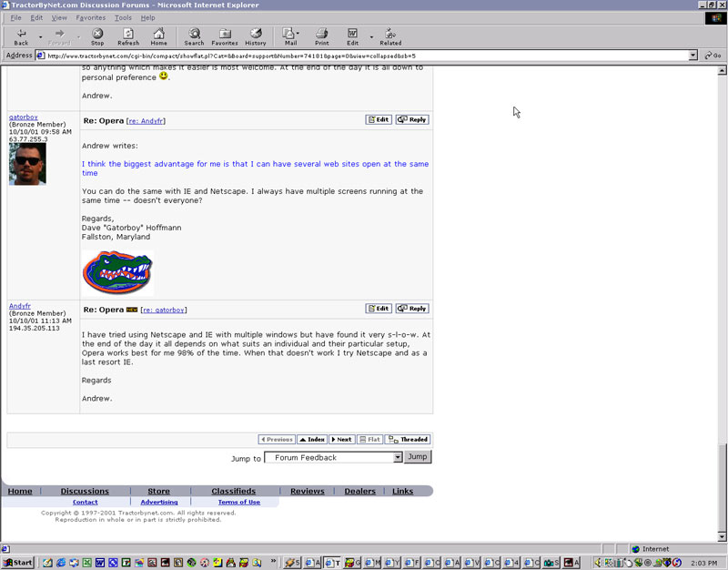Click the Stop loading icon
Viewport: 728px width, 570px height.
pyautogui.click(x=97, y=36)
